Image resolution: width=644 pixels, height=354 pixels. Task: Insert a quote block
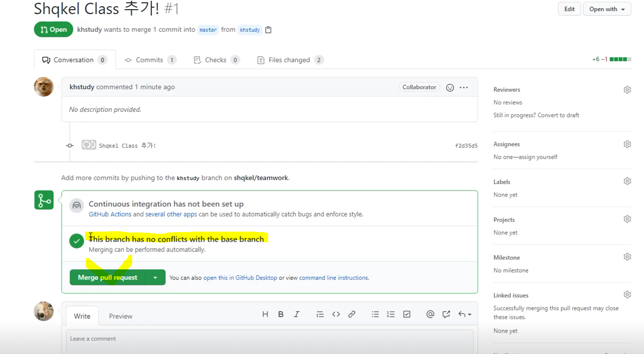320,314
